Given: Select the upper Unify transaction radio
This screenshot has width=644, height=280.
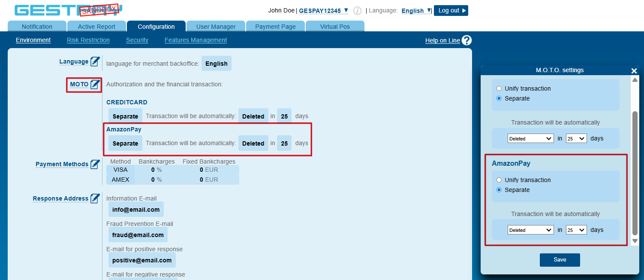Looking at the screenshot, I should click(499, 88).
